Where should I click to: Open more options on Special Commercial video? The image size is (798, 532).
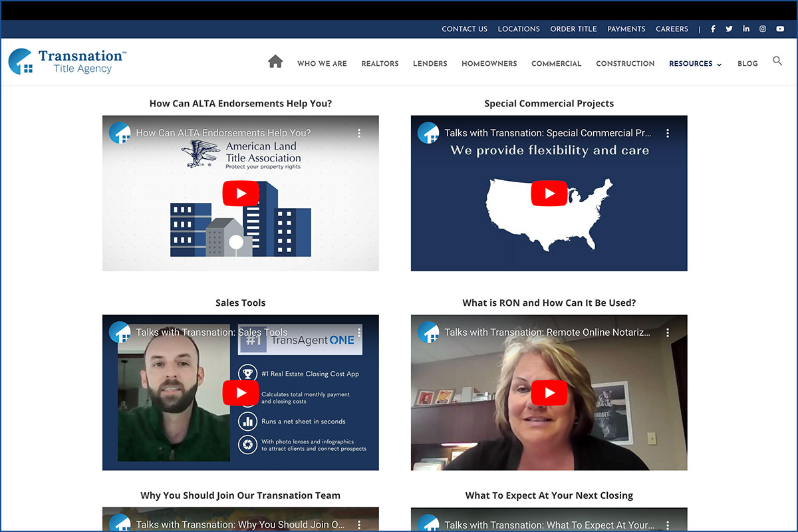[x=668, y=133]
